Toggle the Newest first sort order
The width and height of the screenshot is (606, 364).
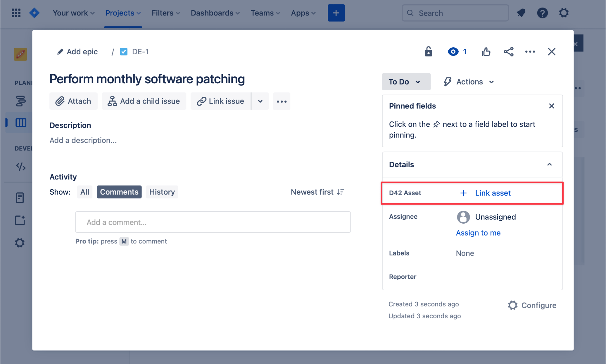click(317, 192)
